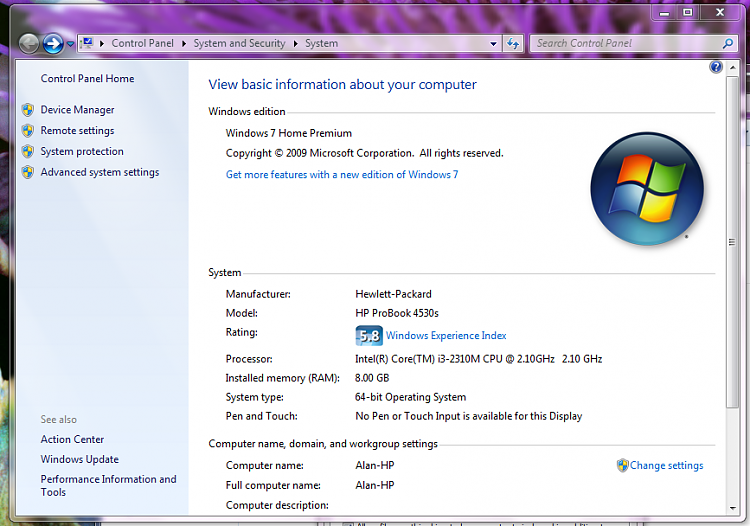Image resolution: width=750 pixels, height=526 pixels.
Task: Minimize the System window
Action: click(664, 12)
